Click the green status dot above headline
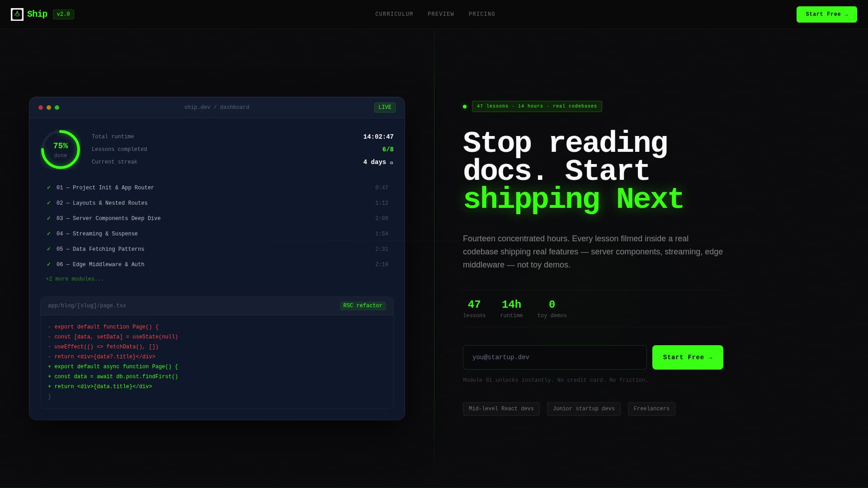 [465, 107]
